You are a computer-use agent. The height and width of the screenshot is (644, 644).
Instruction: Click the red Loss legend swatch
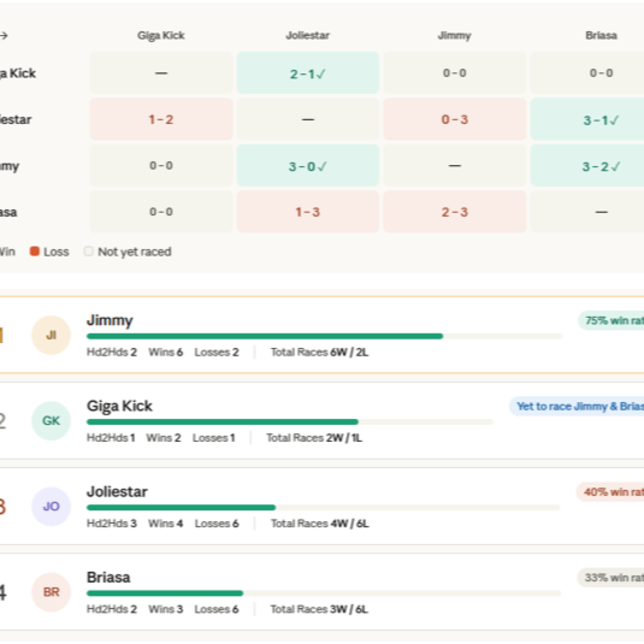tap(35, 251)
